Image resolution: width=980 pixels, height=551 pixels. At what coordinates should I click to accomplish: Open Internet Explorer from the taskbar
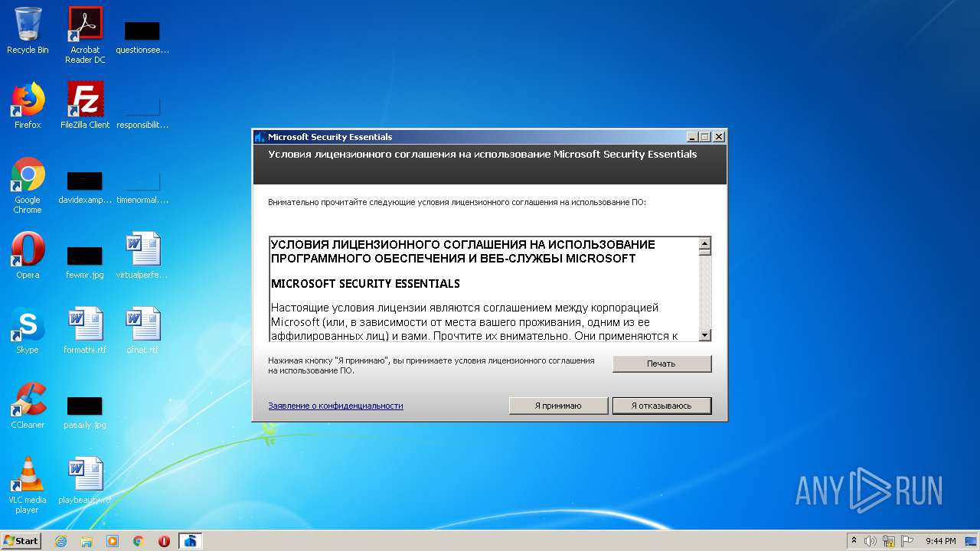tap(60, 541)
